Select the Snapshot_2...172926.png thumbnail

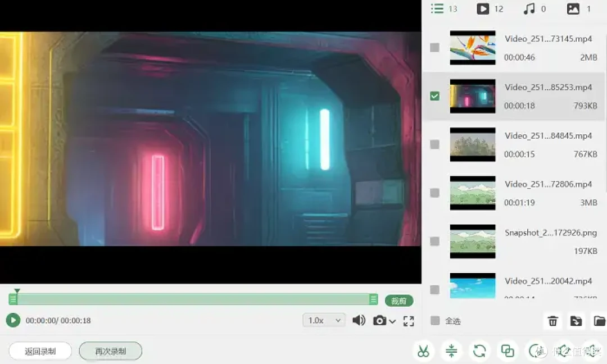[x=472, y=242]
